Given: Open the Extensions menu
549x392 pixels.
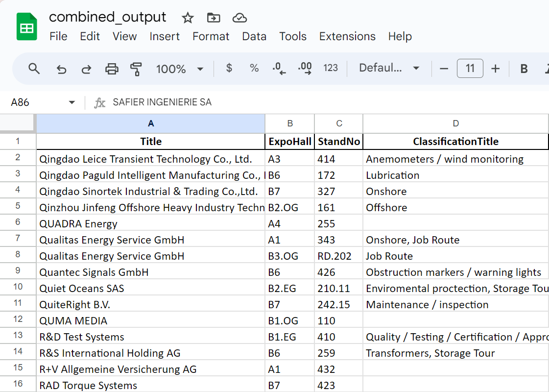Looking at the screenshot, I should pos(347,36).
